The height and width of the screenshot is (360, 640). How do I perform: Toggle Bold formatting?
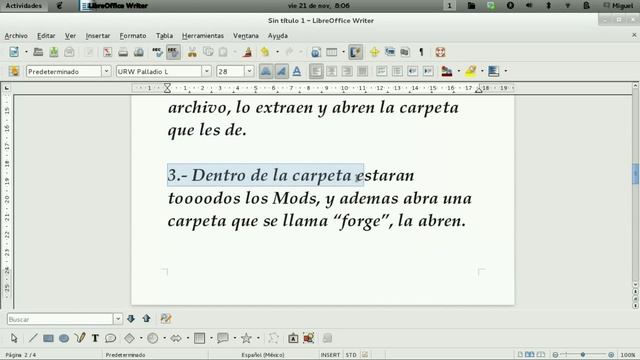266,71
